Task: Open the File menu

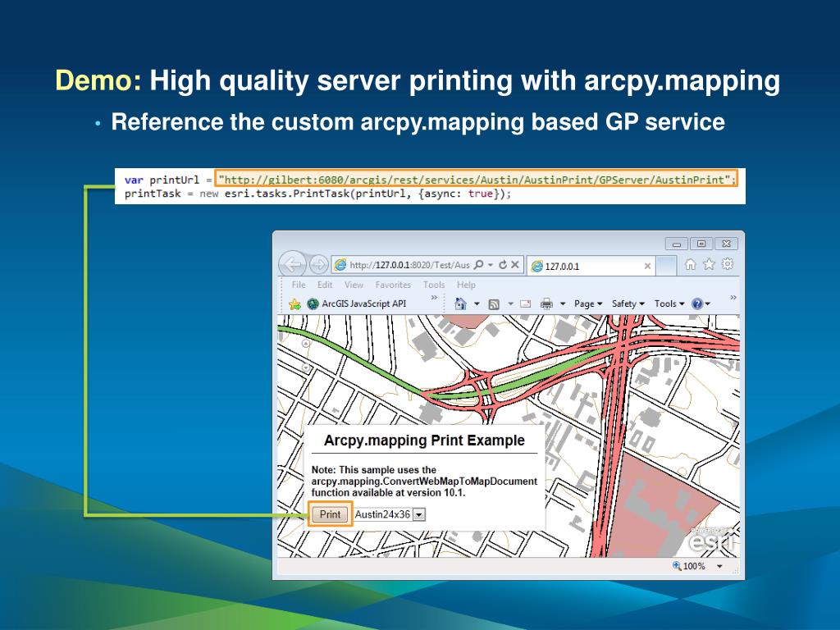Action: tap(299, 285)
